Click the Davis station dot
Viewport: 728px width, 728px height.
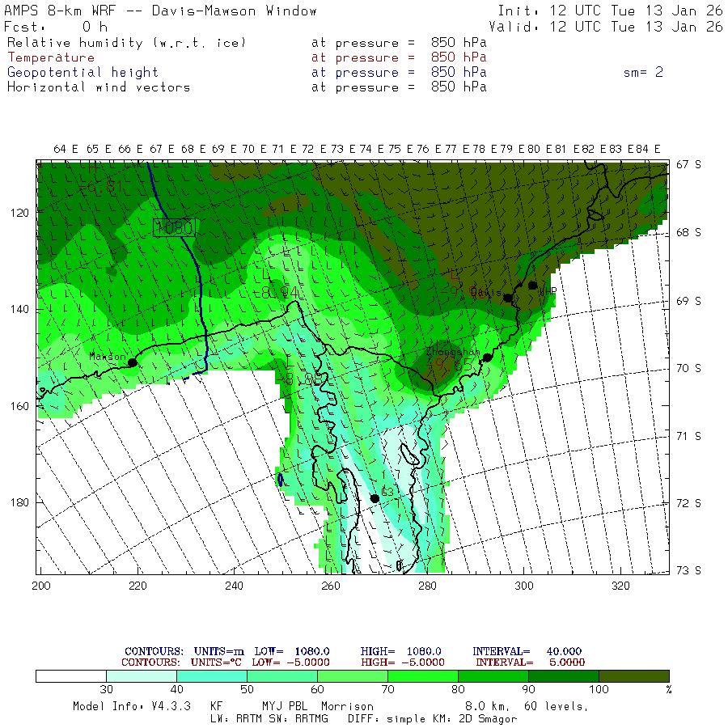(x=509, y=298)
